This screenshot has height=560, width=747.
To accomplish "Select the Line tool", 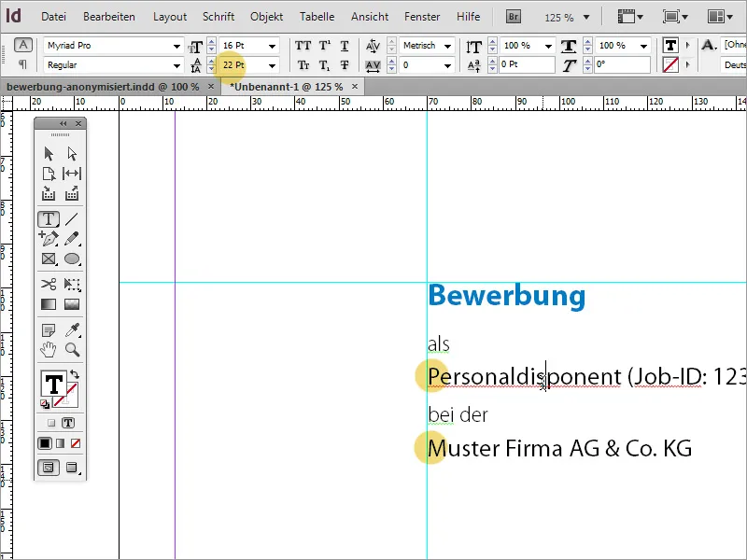I will click(72, 219).
